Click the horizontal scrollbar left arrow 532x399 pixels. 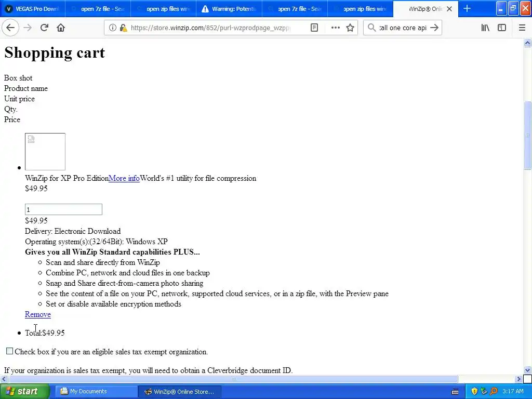(4, 379)
